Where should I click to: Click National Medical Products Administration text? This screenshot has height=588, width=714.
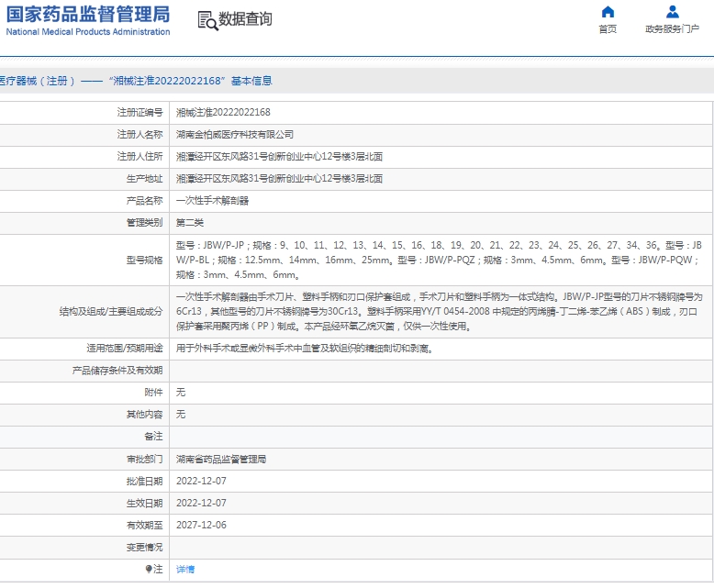coord(88,32)
